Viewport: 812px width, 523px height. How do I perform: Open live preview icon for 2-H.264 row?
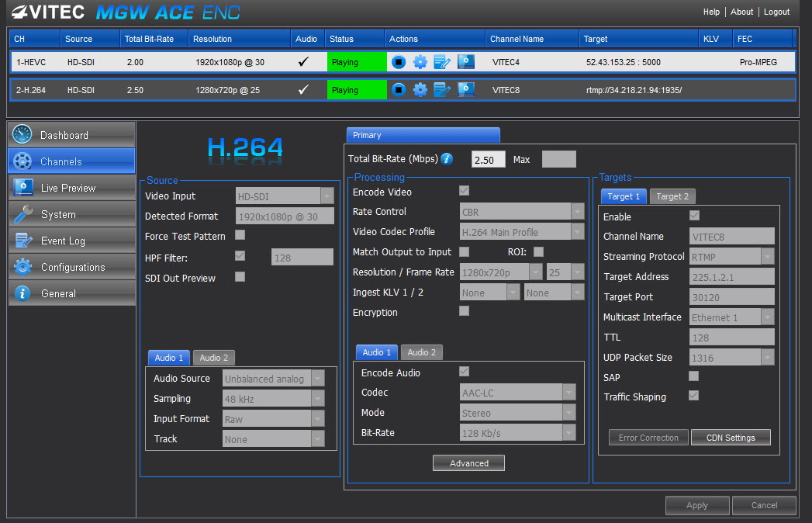465,90
